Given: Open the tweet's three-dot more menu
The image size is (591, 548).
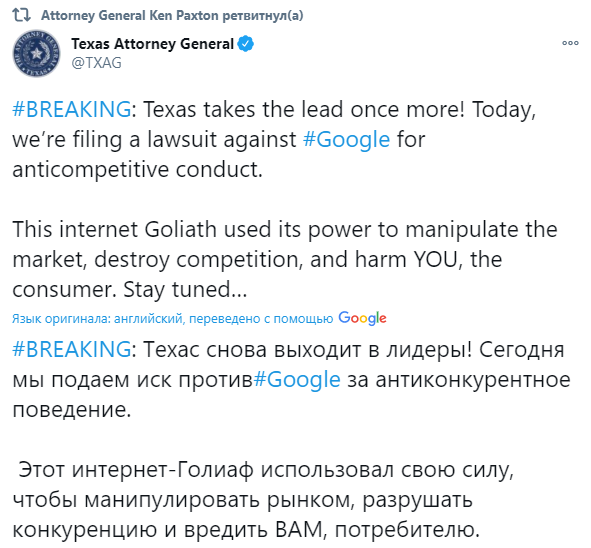Looking at the screenshot, I should (570, 43).
